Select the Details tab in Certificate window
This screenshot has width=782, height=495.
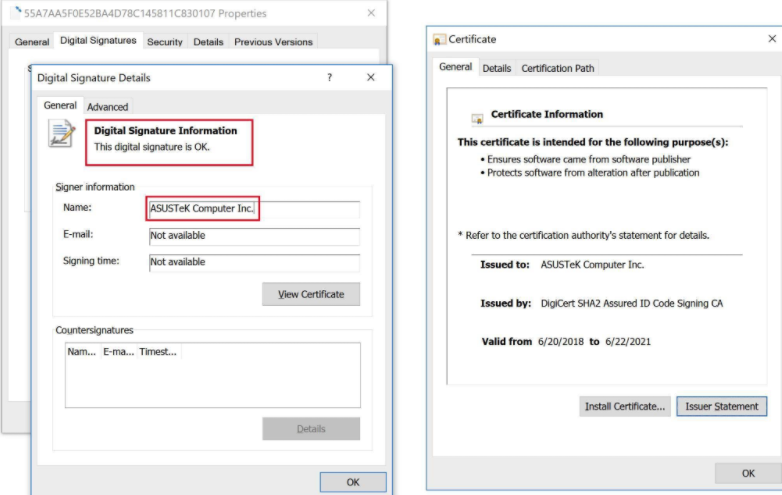click(x=496, y=68)
